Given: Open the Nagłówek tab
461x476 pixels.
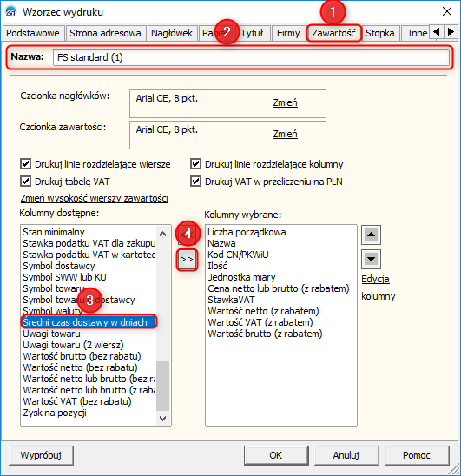Looking at the screenshot, I should [172, 33].
